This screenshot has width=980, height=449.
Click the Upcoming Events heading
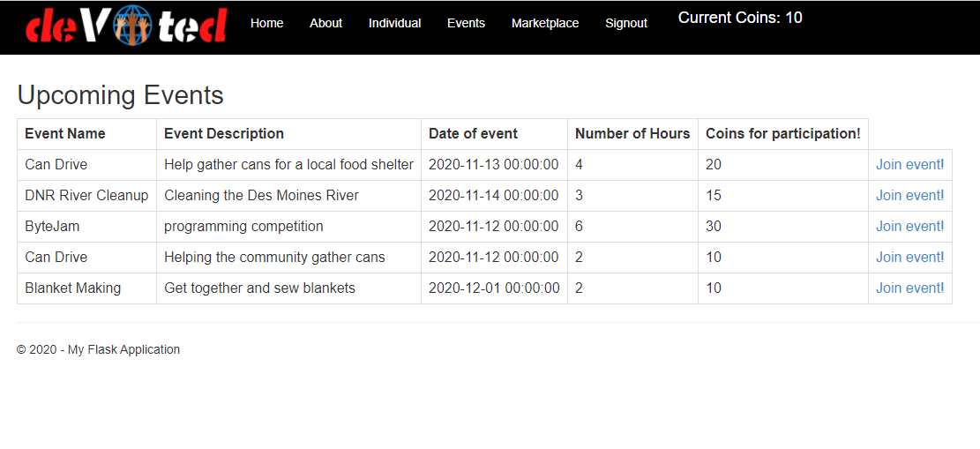[x=120, y=95]
